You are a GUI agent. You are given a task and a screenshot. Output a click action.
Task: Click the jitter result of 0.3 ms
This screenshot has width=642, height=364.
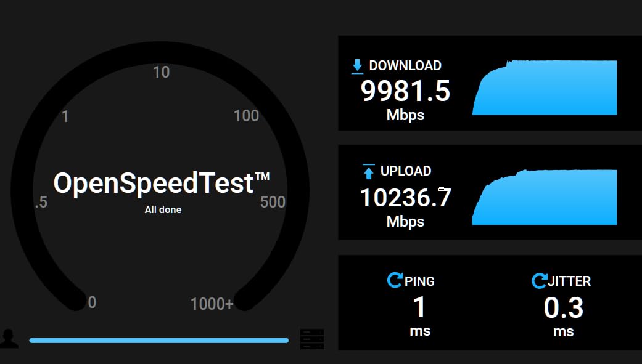563,308
